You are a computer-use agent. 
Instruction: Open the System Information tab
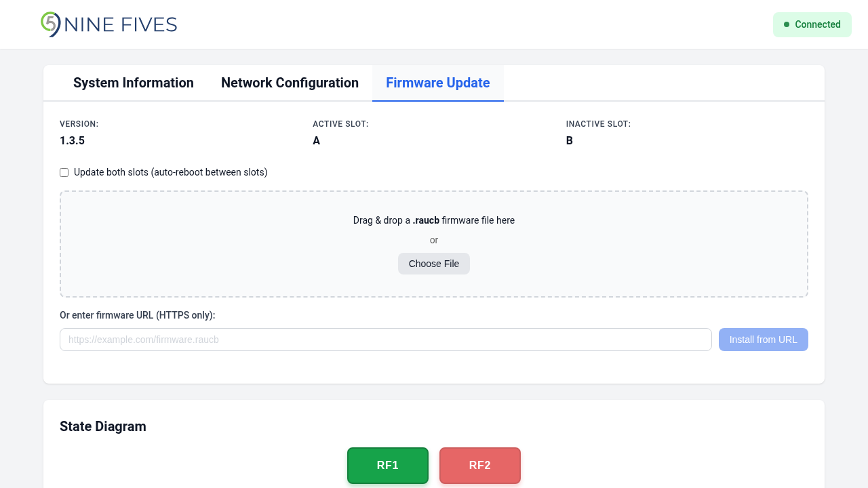coord(134,83)
